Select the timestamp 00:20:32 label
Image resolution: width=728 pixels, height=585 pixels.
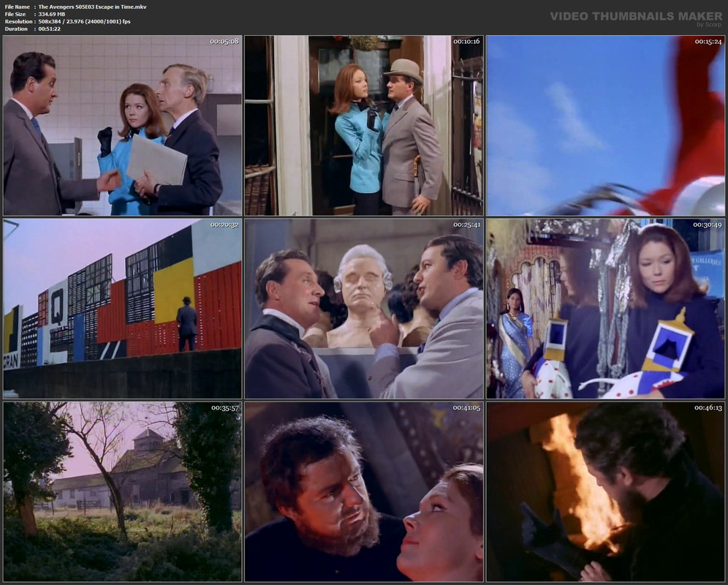224,224
